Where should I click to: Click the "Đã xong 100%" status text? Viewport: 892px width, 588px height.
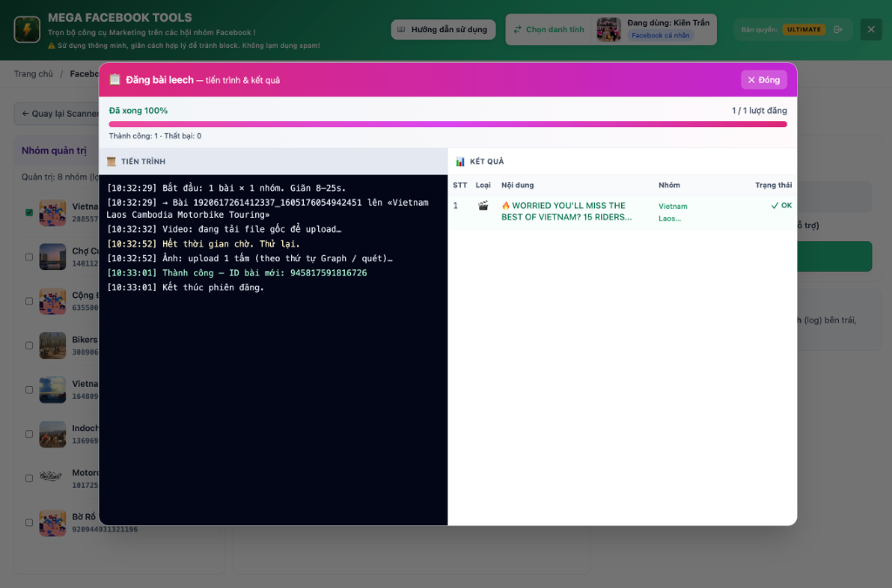139,111
